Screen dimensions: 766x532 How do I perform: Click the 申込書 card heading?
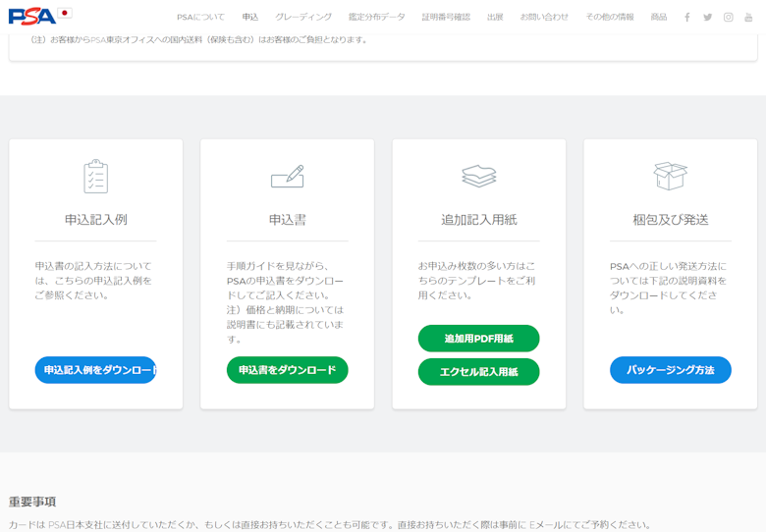click(287, 220)
